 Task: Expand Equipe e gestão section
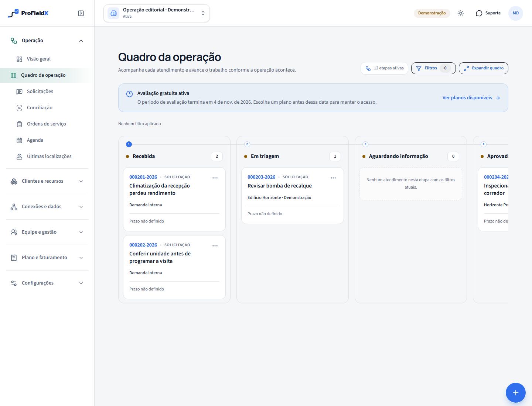47,232
